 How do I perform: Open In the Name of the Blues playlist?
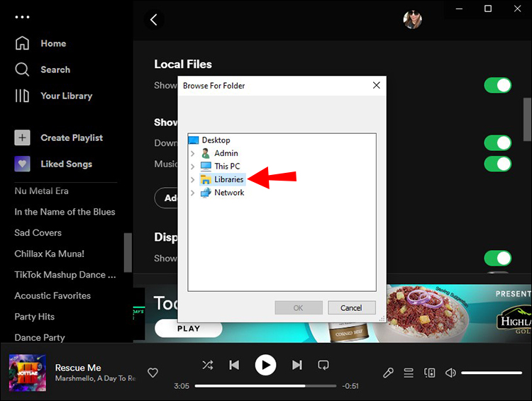click(x=65, y=212)
